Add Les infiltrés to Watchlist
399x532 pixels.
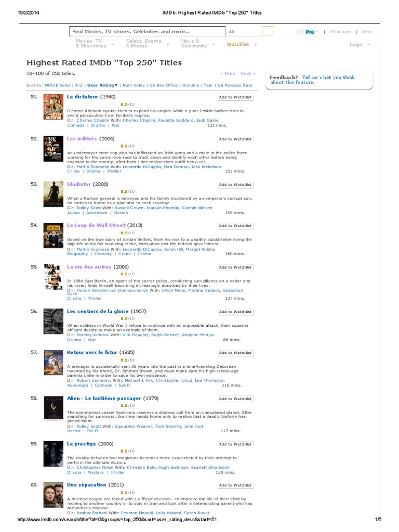[235, 139]
